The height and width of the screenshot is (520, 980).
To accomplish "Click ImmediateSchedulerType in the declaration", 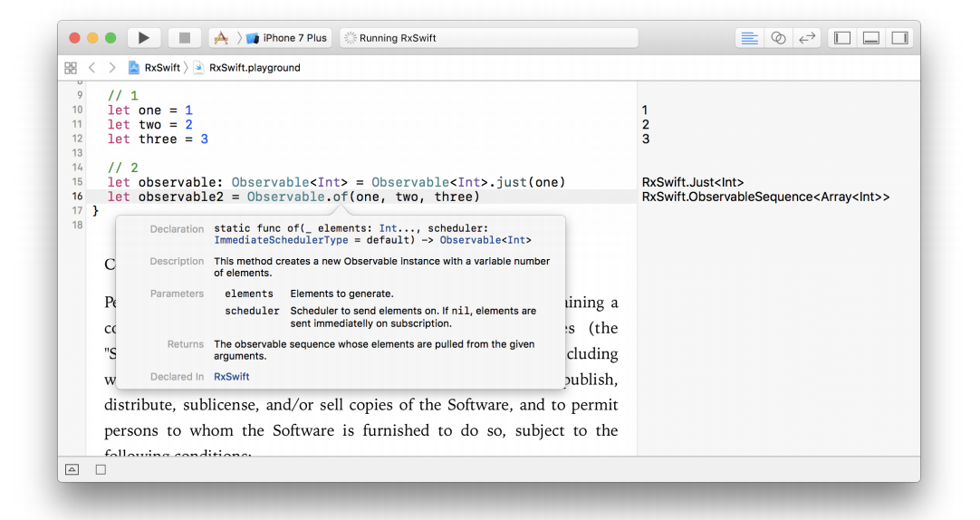I will click(282, 240).
